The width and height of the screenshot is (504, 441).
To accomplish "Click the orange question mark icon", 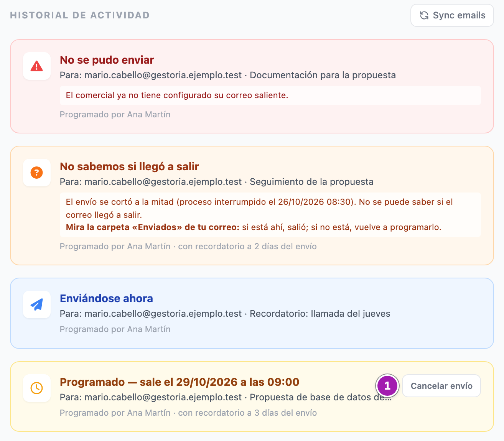I will coord(37,173).
